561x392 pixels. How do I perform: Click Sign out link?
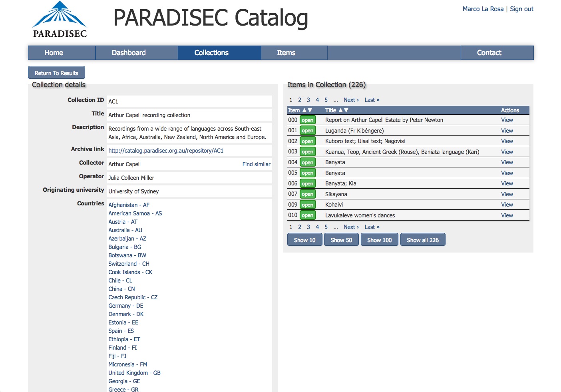tap(521, 9)
